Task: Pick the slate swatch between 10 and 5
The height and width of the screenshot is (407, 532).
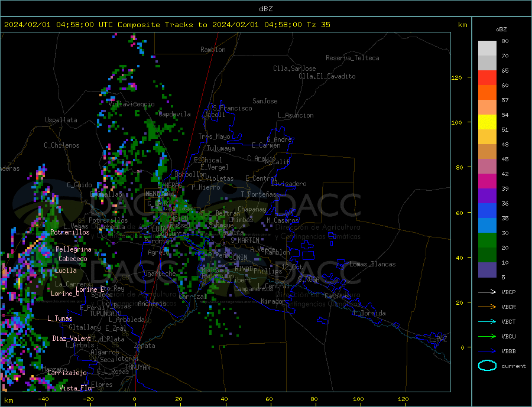Action: tap(487, 269)
